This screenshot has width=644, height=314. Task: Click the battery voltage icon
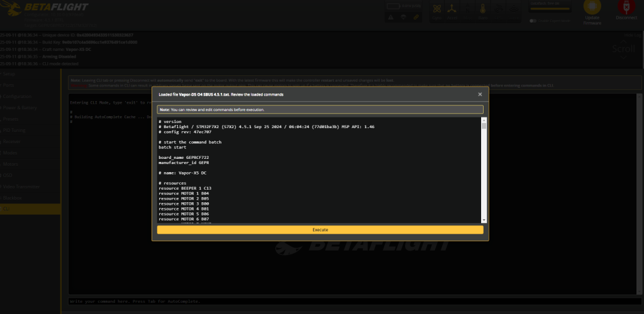pyautogui.click(x=394, y=6)
